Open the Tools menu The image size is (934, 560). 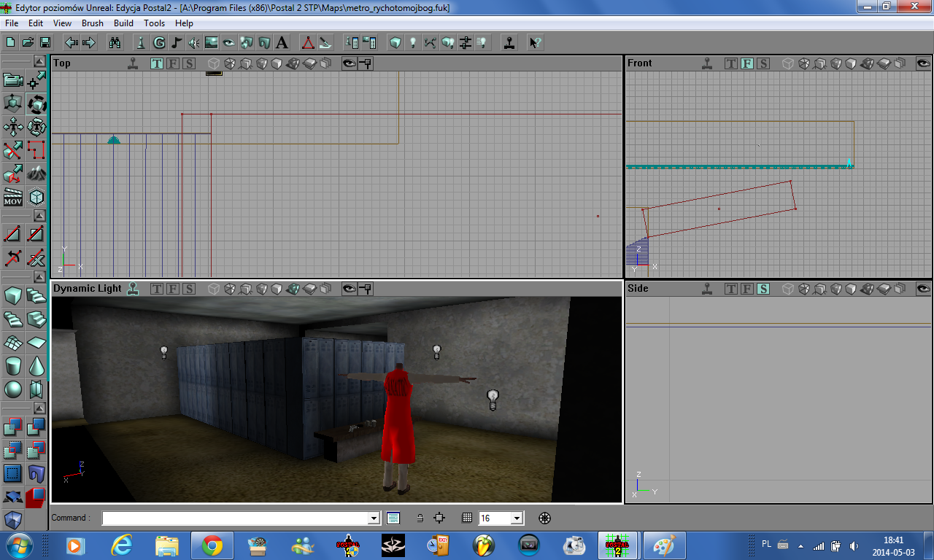[x=155, y=23]
